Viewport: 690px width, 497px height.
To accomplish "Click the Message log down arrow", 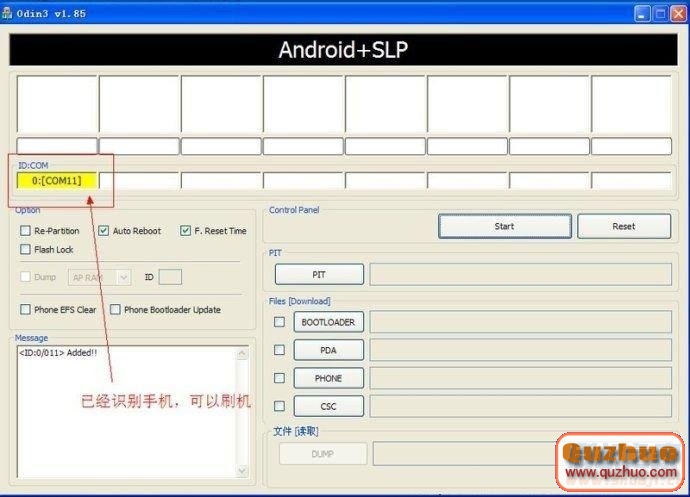I will pyautogui.click(x=242, y=471).
